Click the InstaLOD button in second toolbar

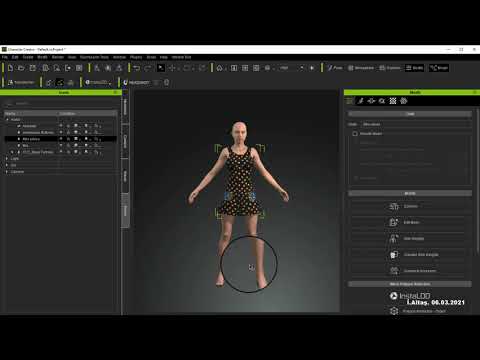point(98,82)
